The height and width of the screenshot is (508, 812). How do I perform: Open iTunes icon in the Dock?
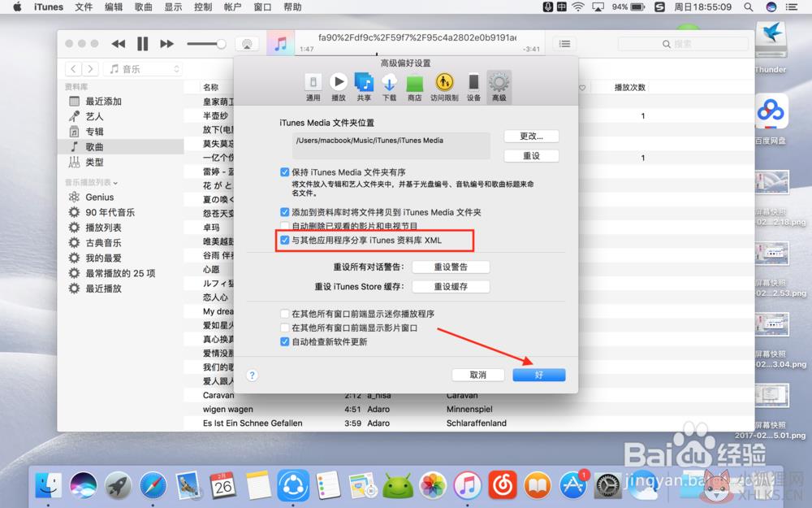[x=468, y=486]
